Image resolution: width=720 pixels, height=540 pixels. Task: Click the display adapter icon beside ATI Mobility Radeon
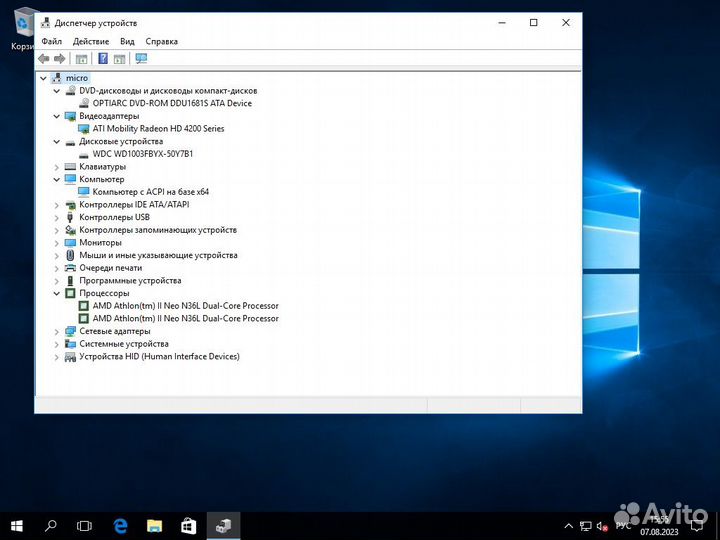click(x=84, y=129)
